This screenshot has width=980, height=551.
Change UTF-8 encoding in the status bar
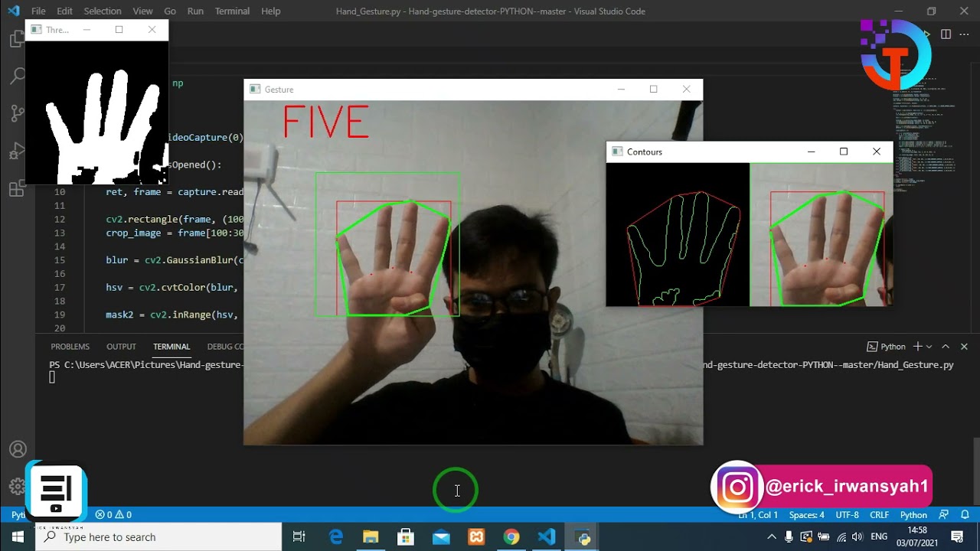(847, 515)
